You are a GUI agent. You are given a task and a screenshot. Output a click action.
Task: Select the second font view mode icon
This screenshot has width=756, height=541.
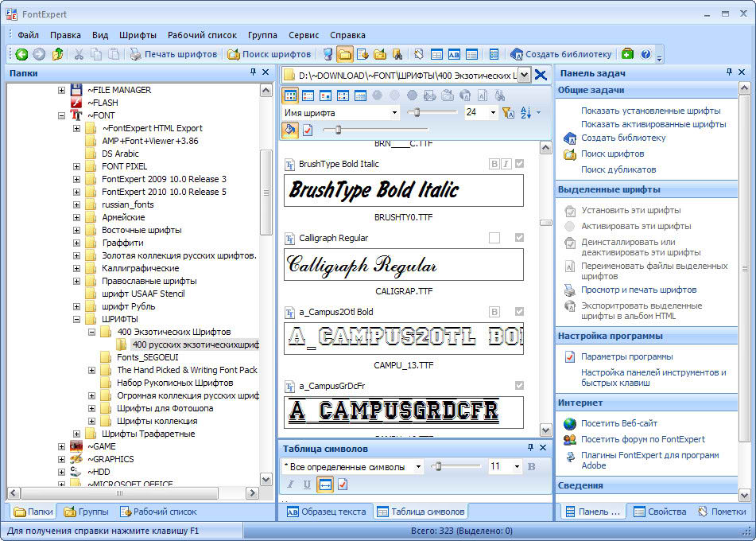[308, 95]
